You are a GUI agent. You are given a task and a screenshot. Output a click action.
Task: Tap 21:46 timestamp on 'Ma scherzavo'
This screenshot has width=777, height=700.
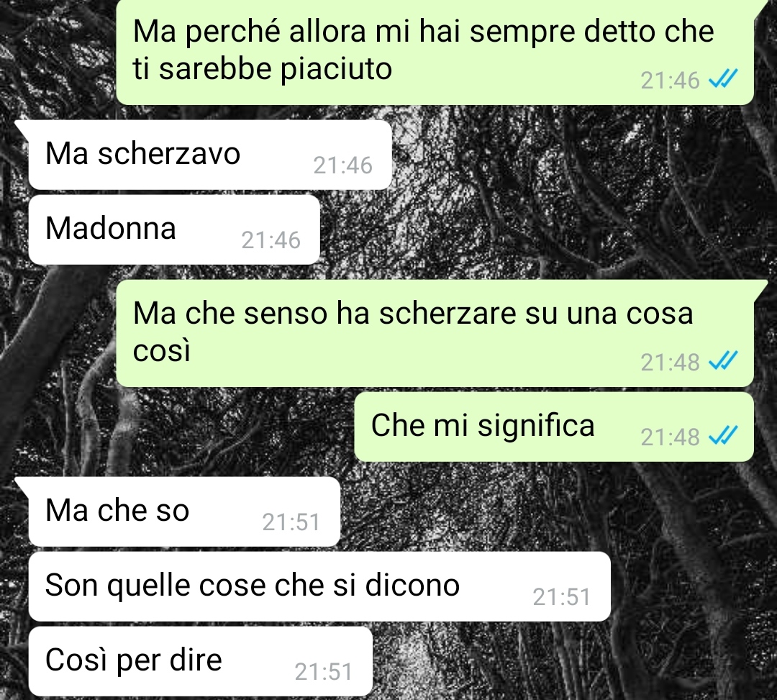(342, 165)
